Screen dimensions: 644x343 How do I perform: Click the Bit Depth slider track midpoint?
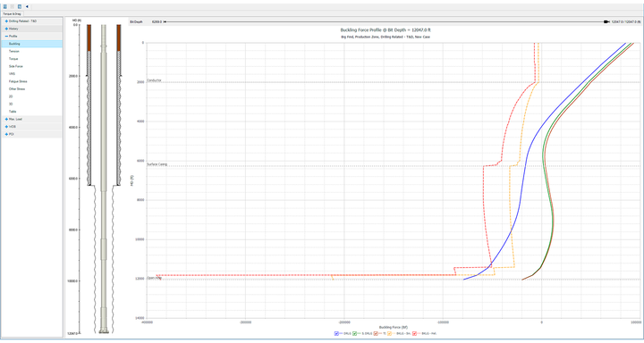[x=386, y=21]
